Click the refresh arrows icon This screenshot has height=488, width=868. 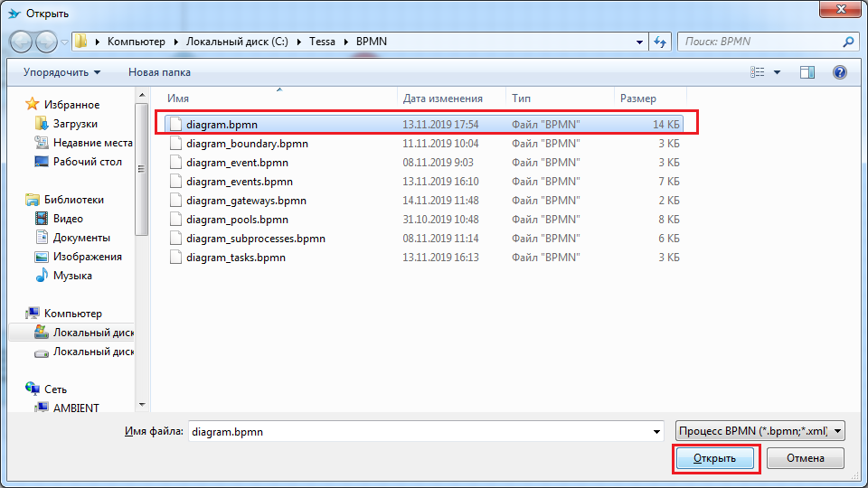point(660,42)
